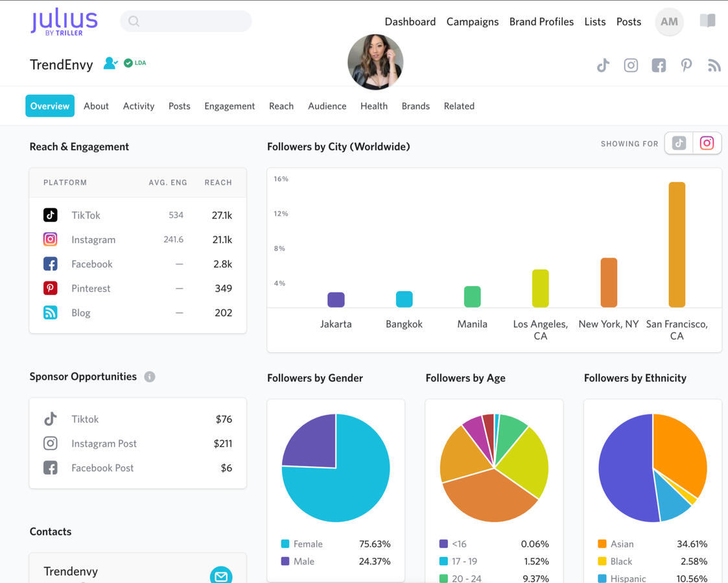Click the Female legend color swatch
Screen dimensions: 728x583
(285, 544)
